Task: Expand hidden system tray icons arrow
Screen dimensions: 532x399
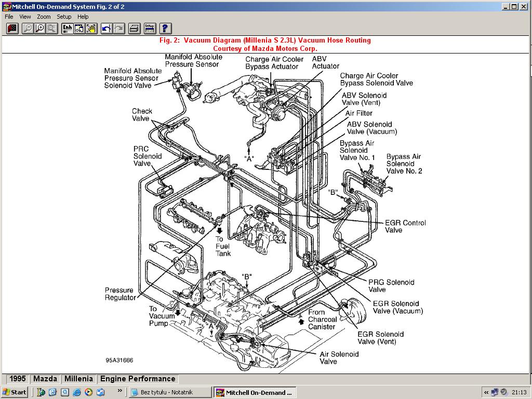Action: click(486, 392)
